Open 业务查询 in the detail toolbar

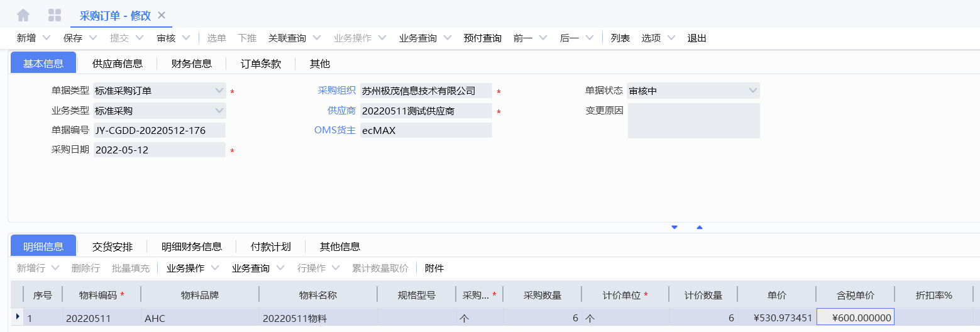[x=251, y=268]
